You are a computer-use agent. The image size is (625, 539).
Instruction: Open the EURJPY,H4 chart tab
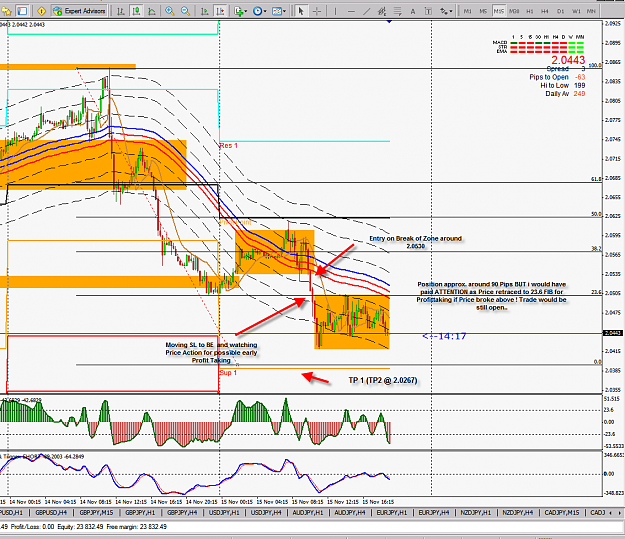pos(434,512)
